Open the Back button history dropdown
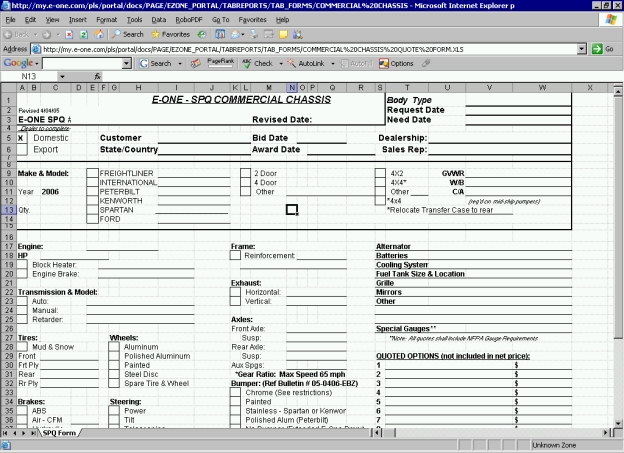This screenshot has width=624, height=453. click(x=35, y=35)
